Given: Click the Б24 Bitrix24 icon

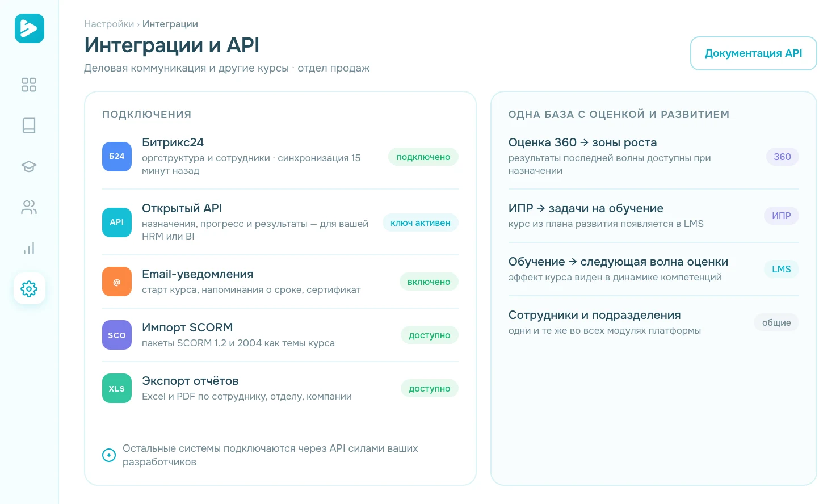Looking at the screenshot, I should coord(117,157).
